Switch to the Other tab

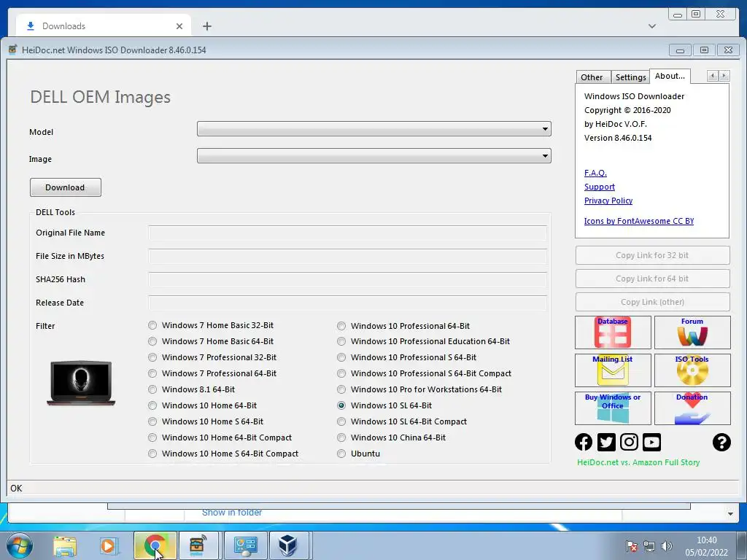pyautogui.click(x=592, y=77)
